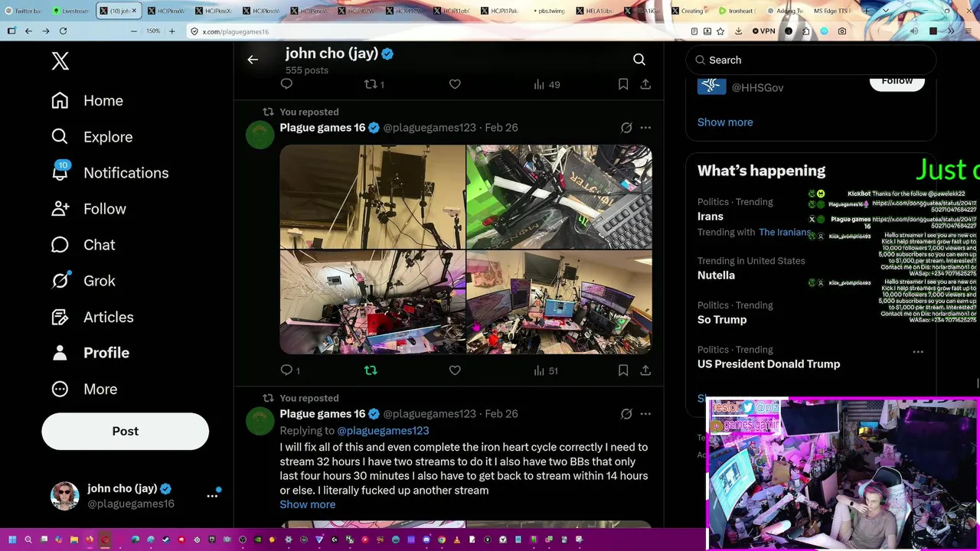Undo repost on the photo-grid post

pyautogui.click(x=371, y=370)
